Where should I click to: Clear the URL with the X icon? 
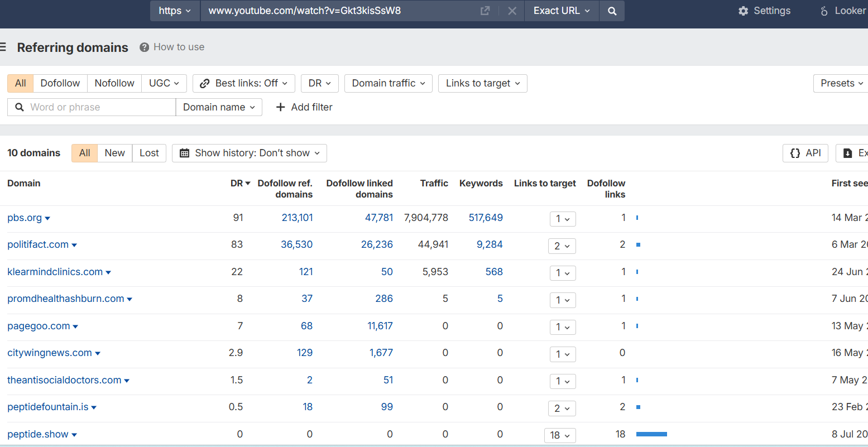click(512, 11)
